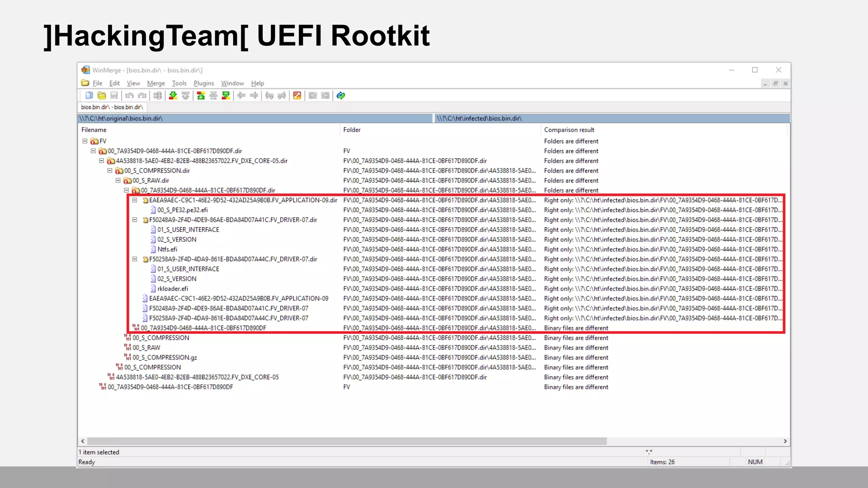
Task: Click the Redo toolbar icon
Action: tap(142, 96)
